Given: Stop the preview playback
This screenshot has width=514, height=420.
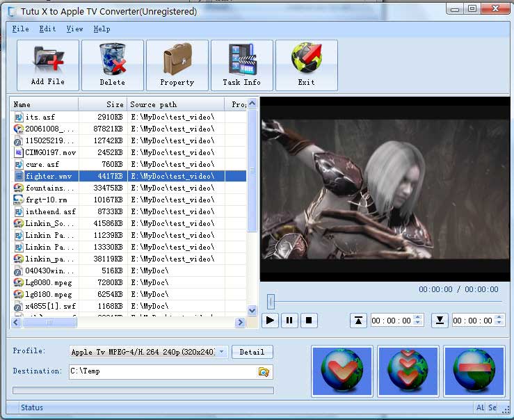Looking at the screenshot, I should click(309, 320).
